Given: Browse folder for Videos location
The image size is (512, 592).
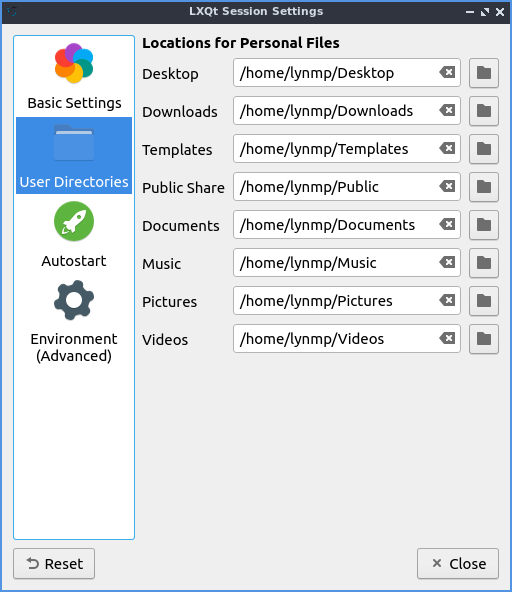Looking at the screenshot, I should click(x=484, y=339).
